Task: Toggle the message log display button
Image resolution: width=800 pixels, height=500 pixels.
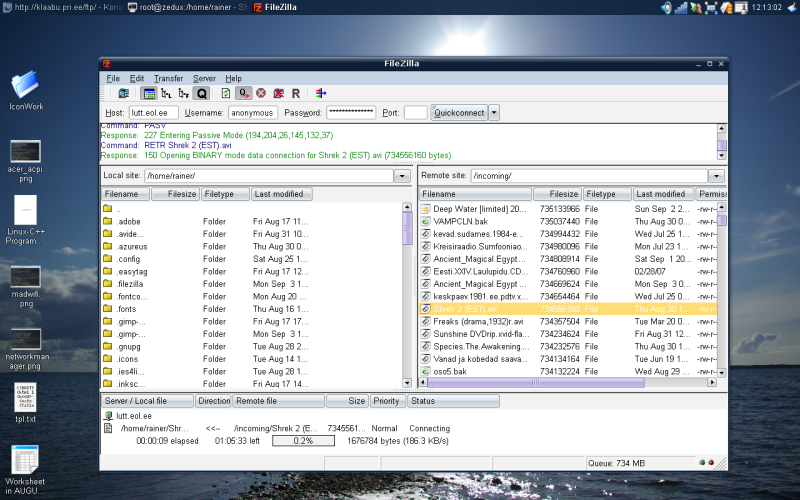Action: [149, 93]
